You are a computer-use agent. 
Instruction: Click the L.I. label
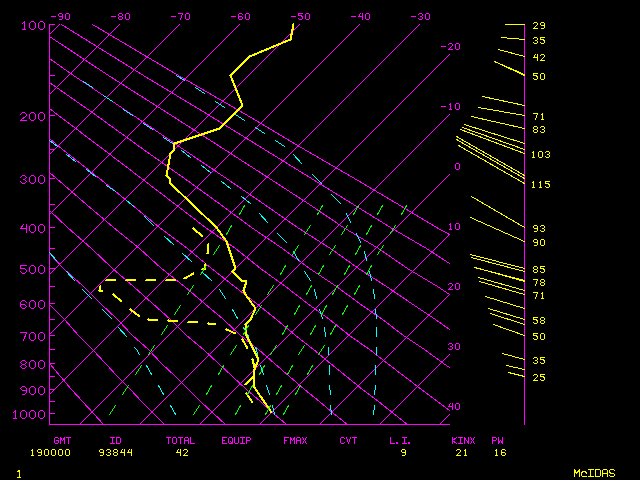click(400, 440)
